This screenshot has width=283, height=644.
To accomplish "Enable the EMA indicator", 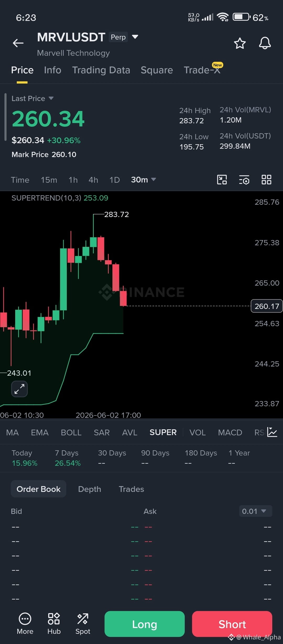I will 40,432.
